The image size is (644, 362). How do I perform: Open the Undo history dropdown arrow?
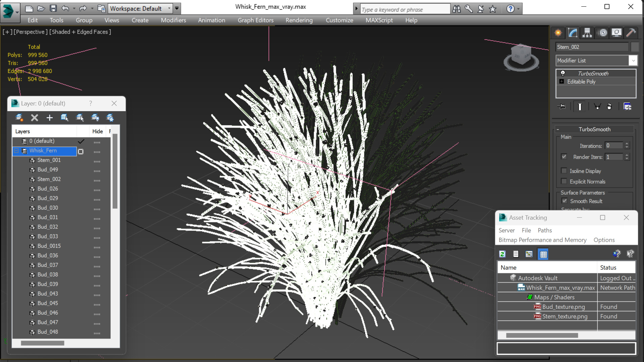[74, 9]
